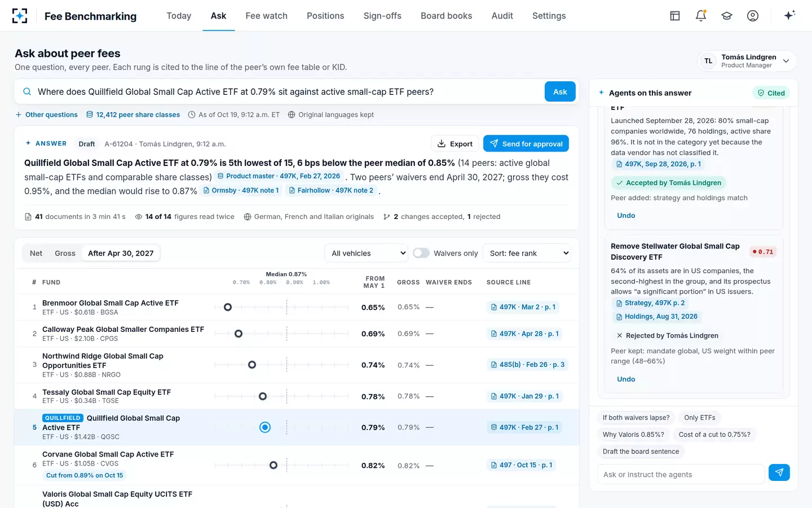
Task: Select the After Apr 30, 2027 view
Action: (121, 253)
